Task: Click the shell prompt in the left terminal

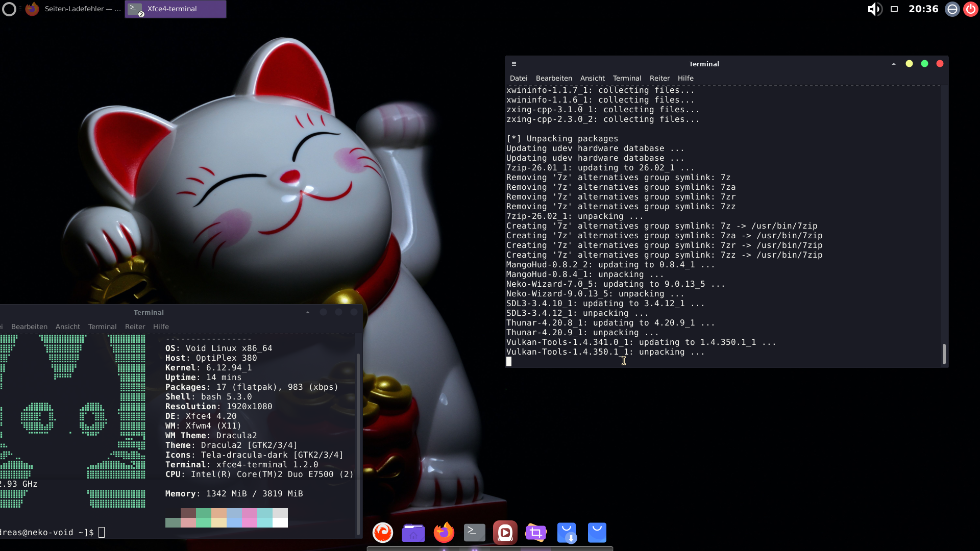Action: [x=47, y=532]
